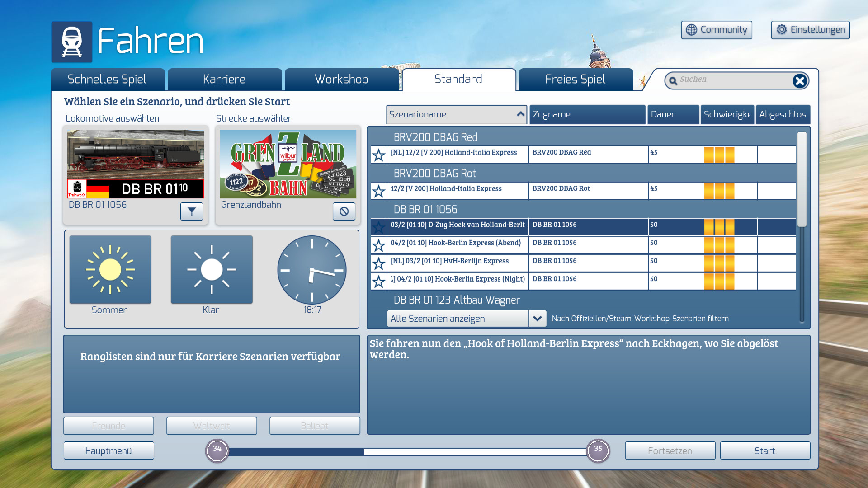
Task: Click the Fahren train logo icon
Action: coord(72,42)
